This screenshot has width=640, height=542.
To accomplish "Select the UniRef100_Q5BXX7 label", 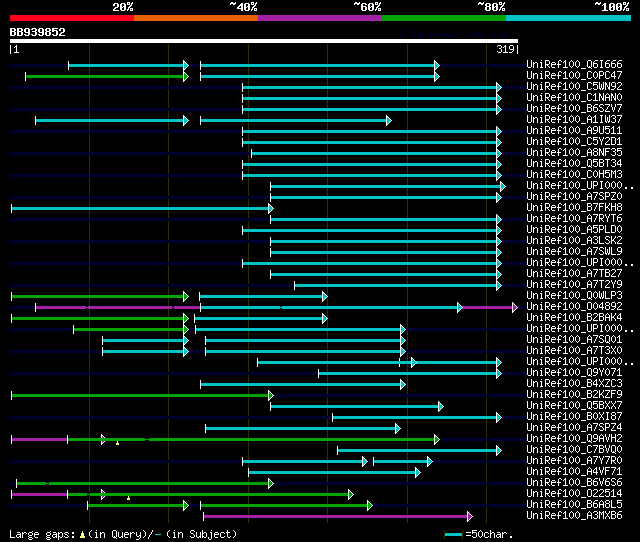I will (574, 406).
